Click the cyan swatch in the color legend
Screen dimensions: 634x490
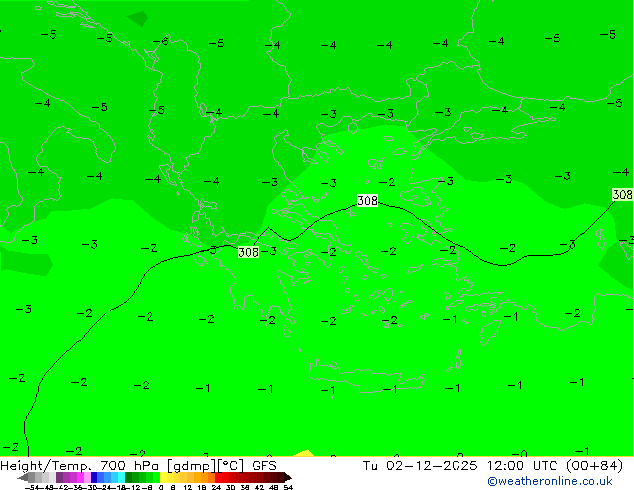pyautogui.click(x=121, y=477)
